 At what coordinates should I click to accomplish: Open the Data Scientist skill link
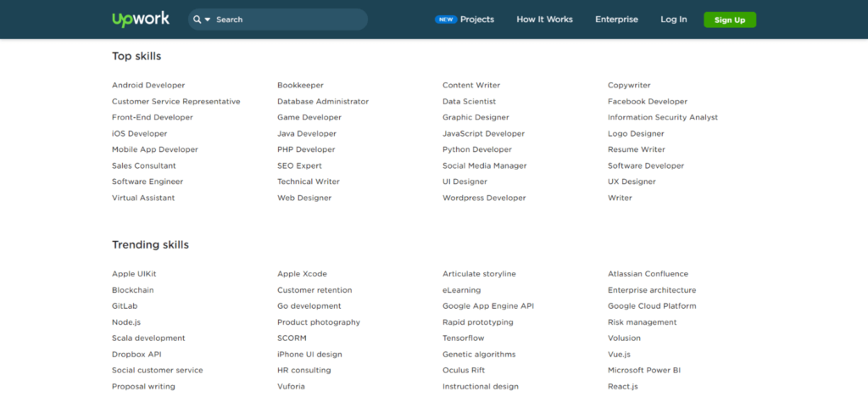click(x=469, y=101)
